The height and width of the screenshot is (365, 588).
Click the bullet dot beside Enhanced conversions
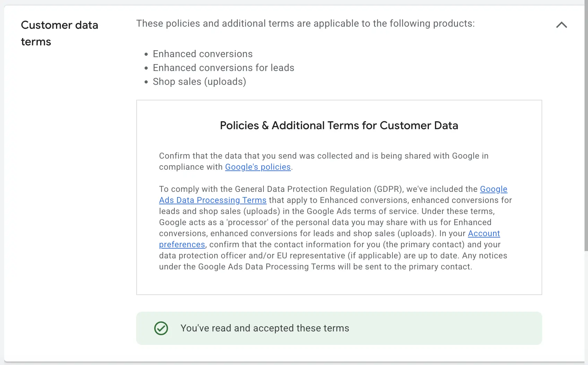tap(146, 54)
